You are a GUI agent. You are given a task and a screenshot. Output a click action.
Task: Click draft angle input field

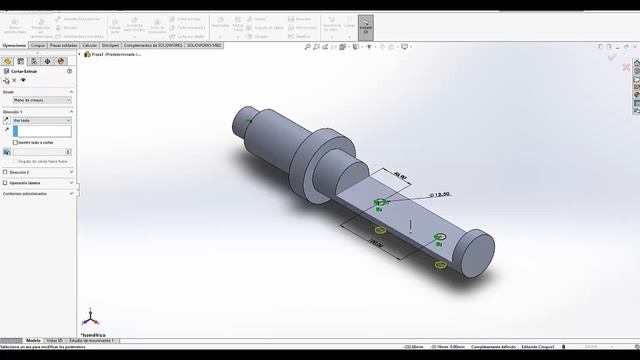(39, 152)
